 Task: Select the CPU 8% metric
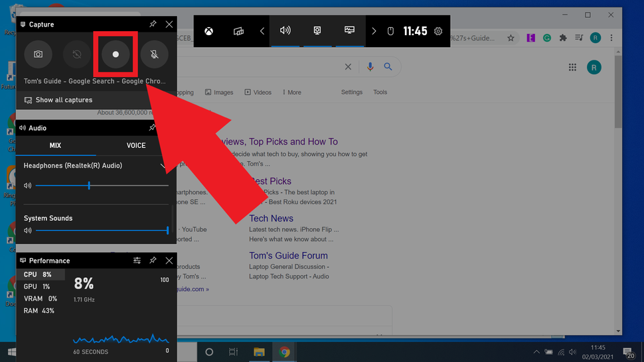click(x=40, y=274)
